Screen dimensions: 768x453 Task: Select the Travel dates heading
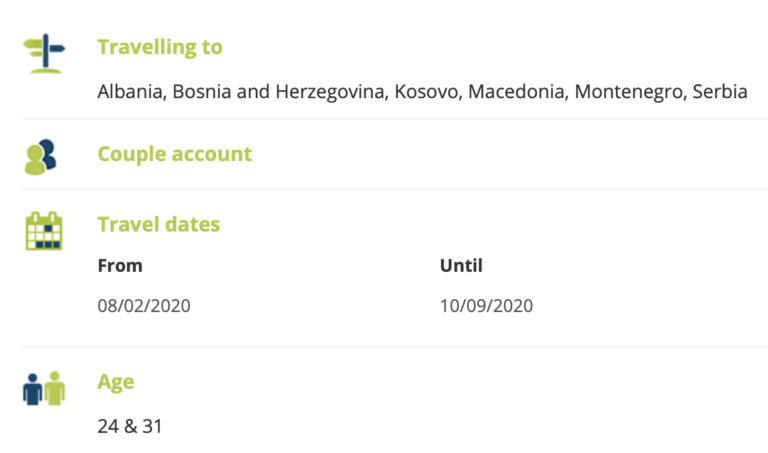coord(158,224)
